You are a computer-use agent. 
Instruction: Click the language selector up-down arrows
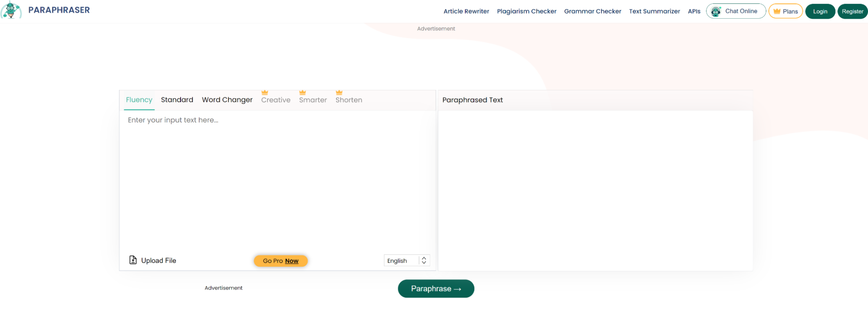tap(424, 261)
